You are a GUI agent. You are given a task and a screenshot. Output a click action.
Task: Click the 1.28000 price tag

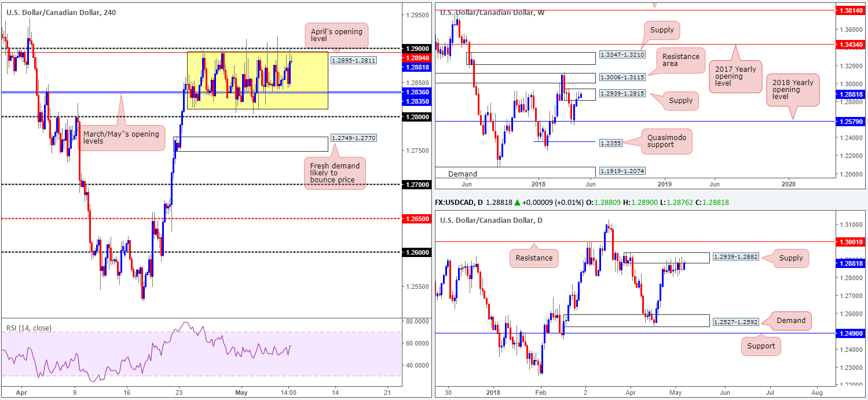(x=416, y=116)
